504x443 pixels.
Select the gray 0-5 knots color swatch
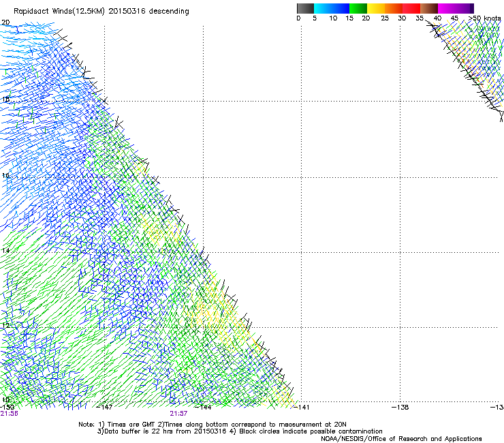pos(305,8)
